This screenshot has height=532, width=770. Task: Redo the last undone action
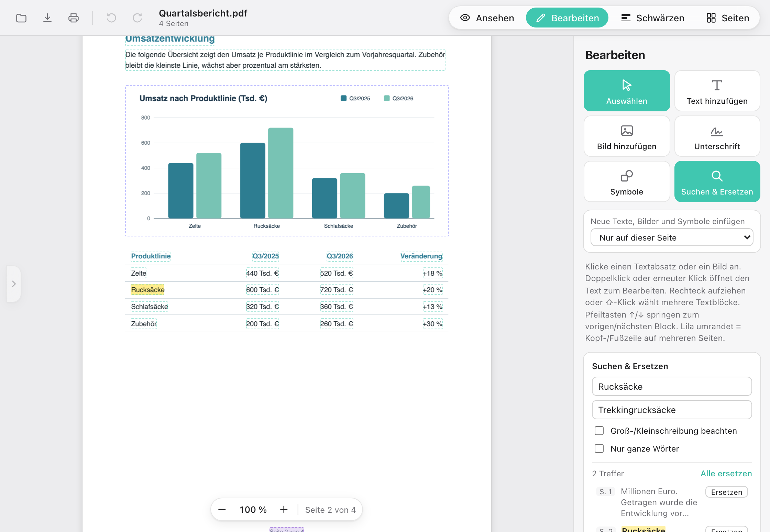[137, 18]
